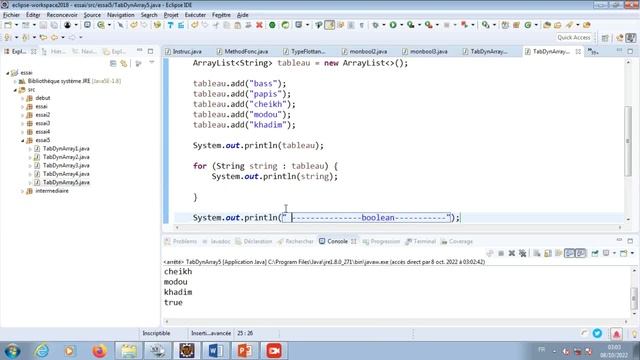Image resolution: width=640 pixels, height=360 pixels.
Task: Click the green Run button icon
Action: click(393, 25)
